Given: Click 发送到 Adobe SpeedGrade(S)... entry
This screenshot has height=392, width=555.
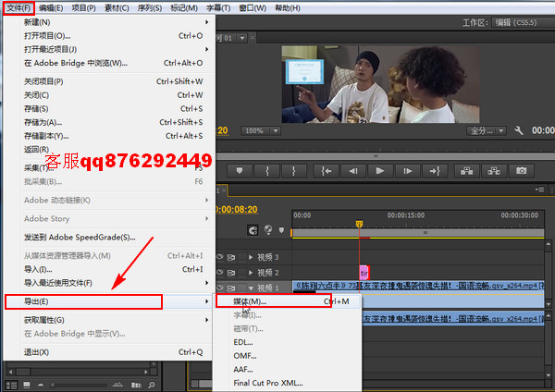Looking at the screenshot, I should point(116,237).
